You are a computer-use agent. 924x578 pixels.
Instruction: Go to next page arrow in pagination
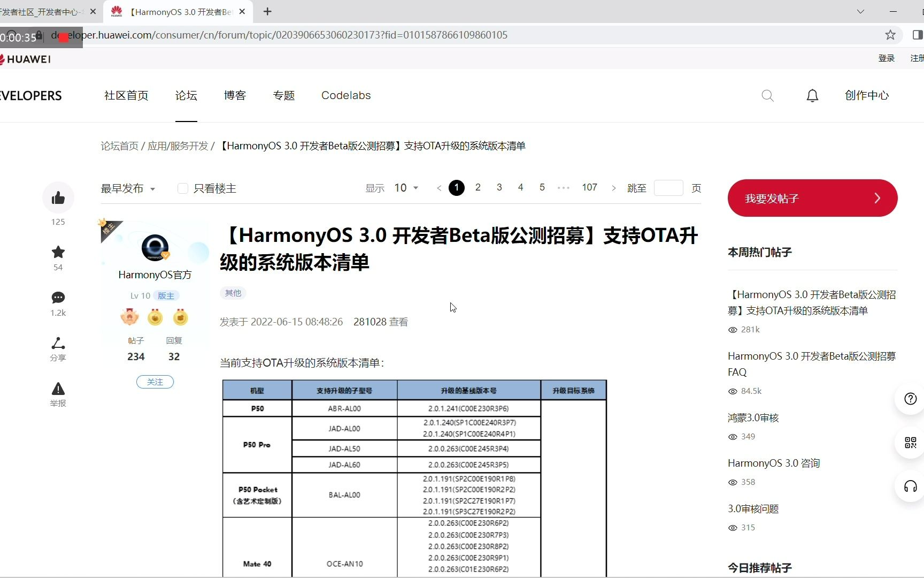click(x=613, y=188)
